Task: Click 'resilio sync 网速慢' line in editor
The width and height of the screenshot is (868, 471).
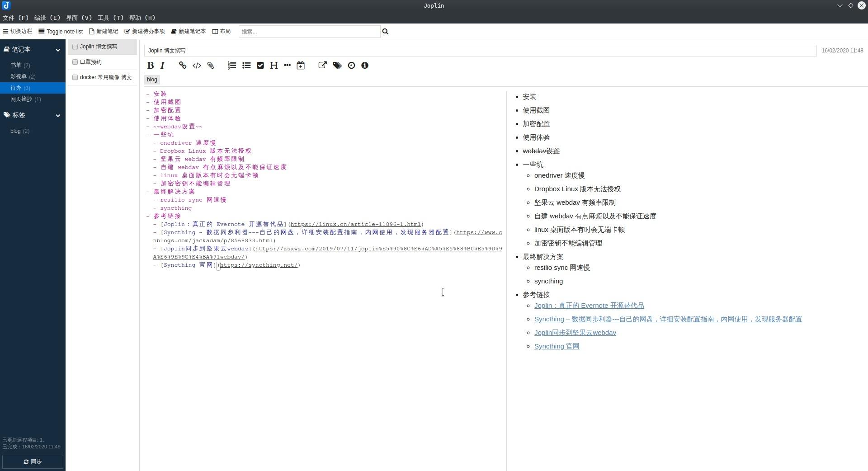Action: click(193, 200)
